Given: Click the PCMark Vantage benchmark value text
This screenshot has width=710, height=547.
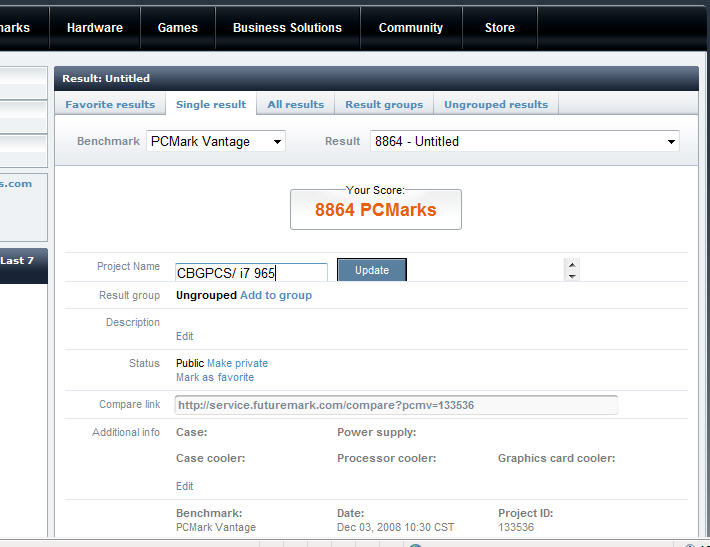Looking at the screenshot, I should pos(216,527).
